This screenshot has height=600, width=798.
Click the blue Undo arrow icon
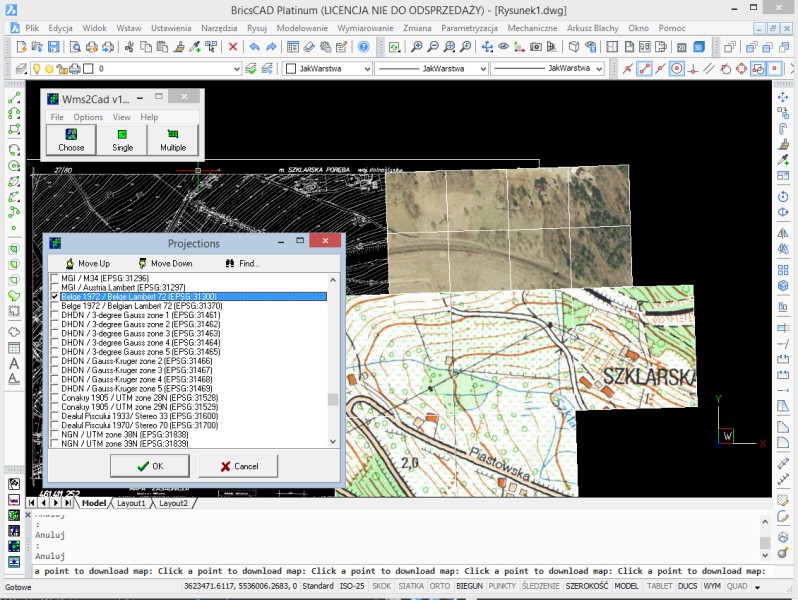tap(254, 47)
